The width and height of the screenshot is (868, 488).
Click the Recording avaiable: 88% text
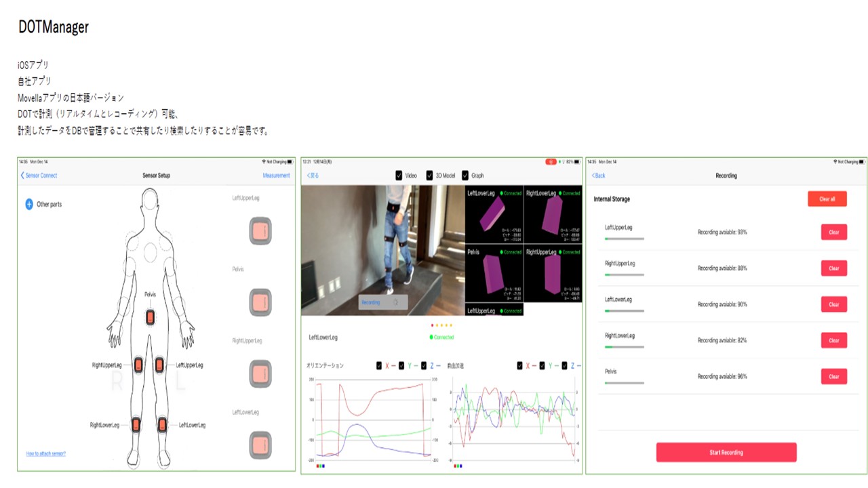coord(722,268)
